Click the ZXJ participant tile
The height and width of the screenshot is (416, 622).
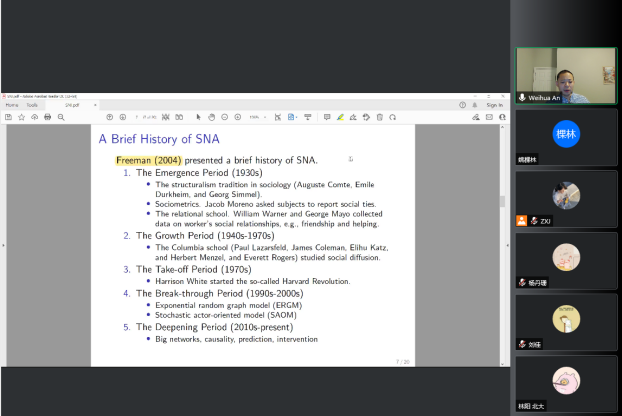click(566, 199)
